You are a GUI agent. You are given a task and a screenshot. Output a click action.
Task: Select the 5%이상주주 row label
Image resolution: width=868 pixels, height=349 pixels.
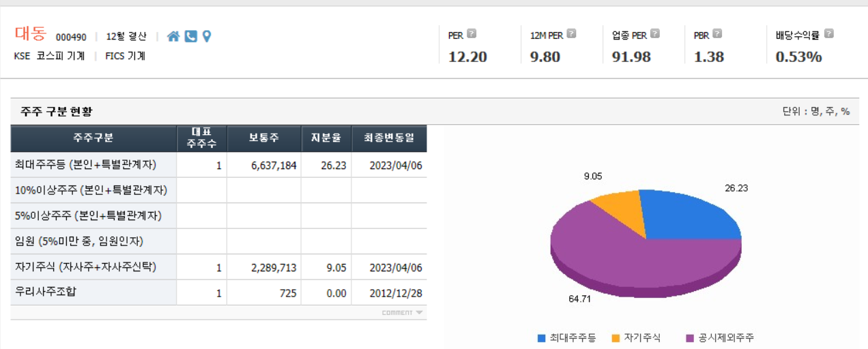coord(88,215)
